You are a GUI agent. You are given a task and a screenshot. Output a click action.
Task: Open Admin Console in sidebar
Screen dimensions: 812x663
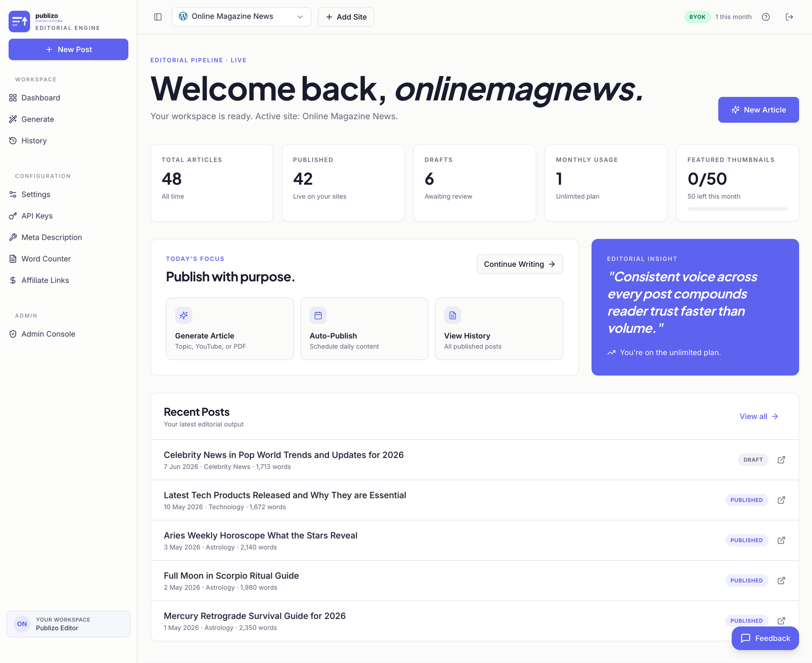click(69, 334)
